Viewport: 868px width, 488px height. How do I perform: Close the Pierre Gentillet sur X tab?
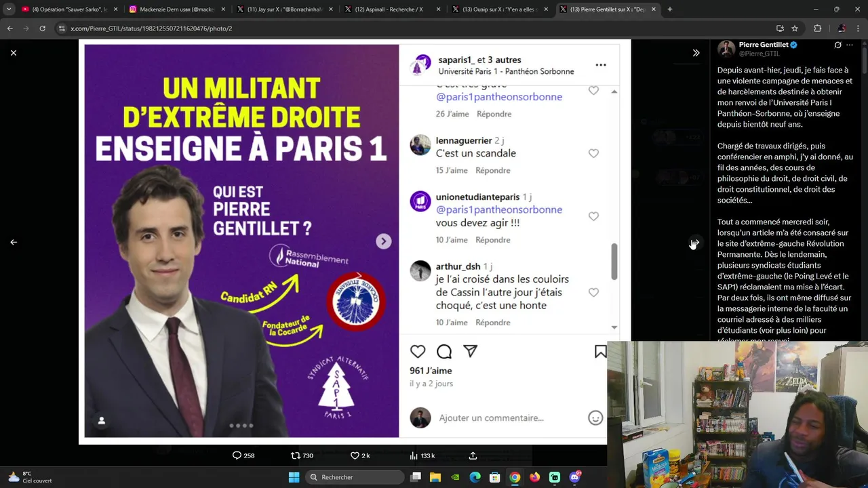point(654,9)
